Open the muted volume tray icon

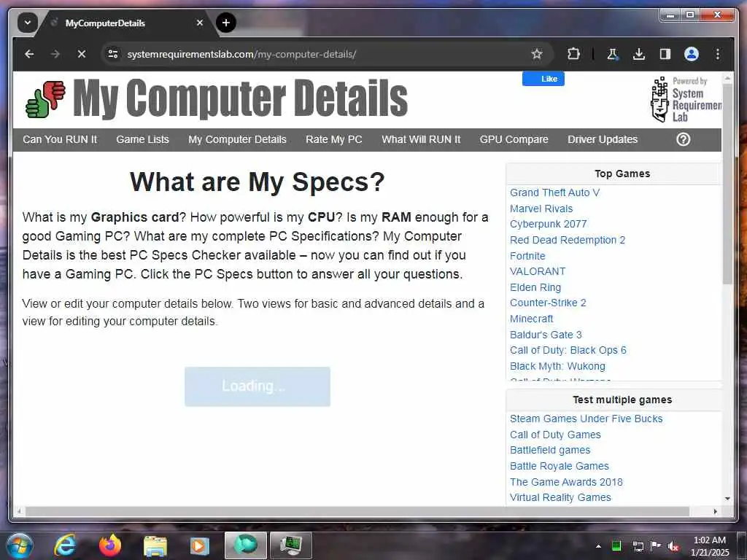pyautogui.click(x=673, y=546)
